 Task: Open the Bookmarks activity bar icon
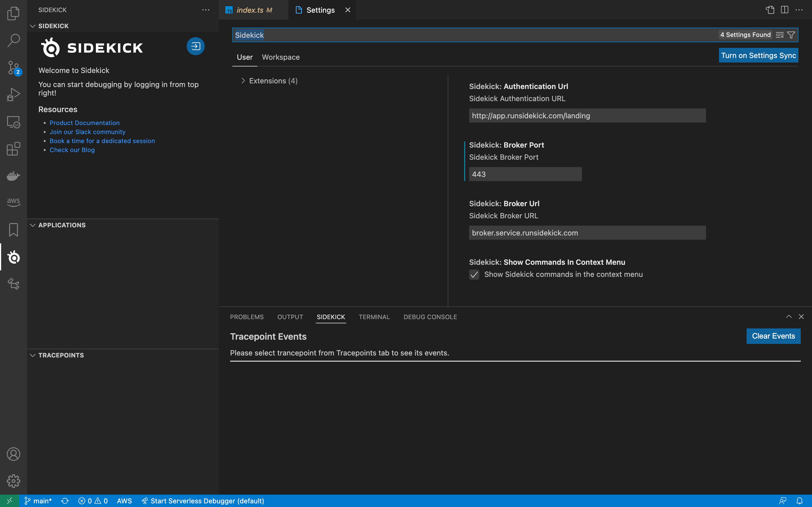[x=14, y=230]
